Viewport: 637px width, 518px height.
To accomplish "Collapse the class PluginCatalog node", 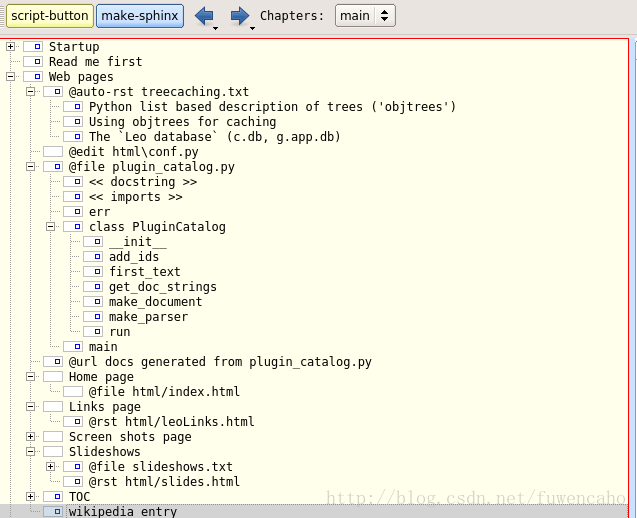I will click(x=50, y=226).
